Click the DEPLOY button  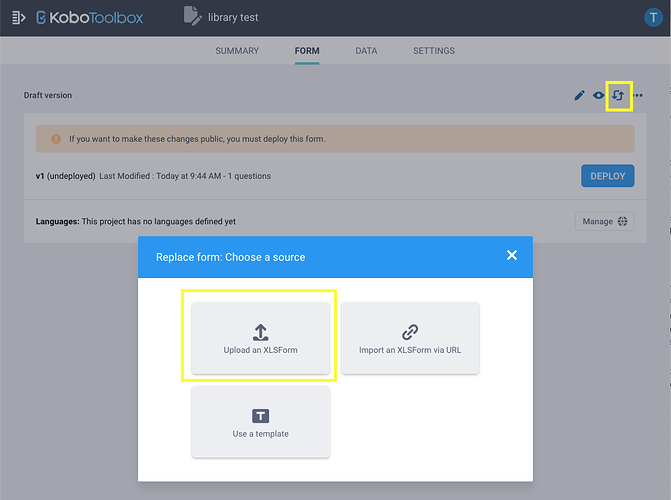(608, 176)
